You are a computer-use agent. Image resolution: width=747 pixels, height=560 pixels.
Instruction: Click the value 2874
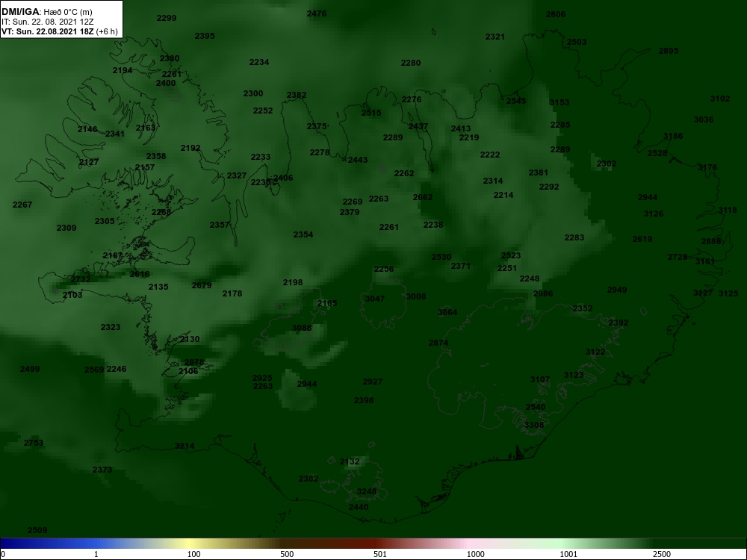[438, 343]
